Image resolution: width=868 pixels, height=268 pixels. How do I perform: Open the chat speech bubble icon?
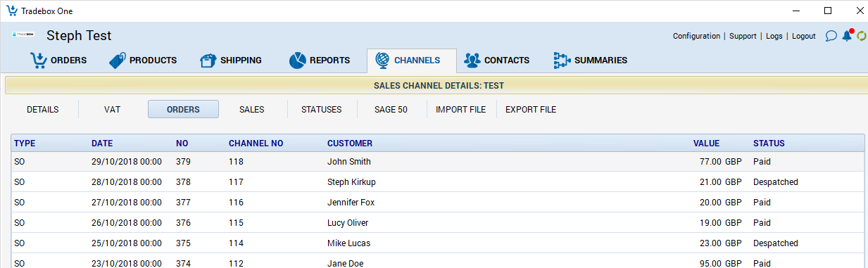[x=831, y=36]
